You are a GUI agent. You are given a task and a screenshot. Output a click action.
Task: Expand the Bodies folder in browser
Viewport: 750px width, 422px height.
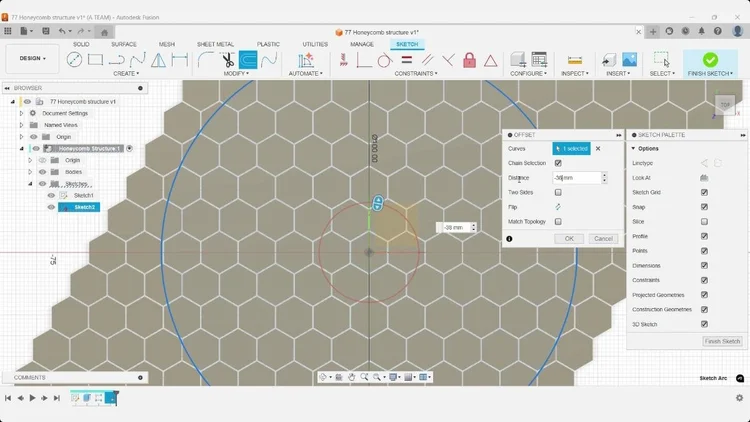pos(30,172)
